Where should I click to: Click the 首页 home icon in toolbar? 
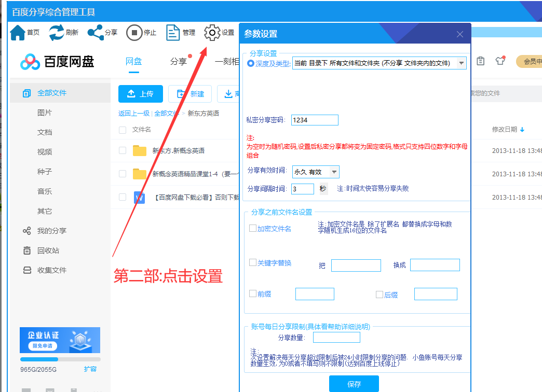pyautogui.click(x=18, y=32)
